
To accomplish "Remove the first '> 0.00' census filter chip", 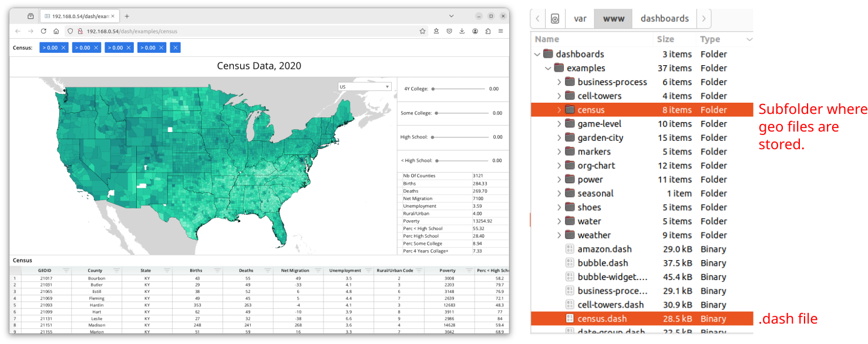I will click(63, 48).
